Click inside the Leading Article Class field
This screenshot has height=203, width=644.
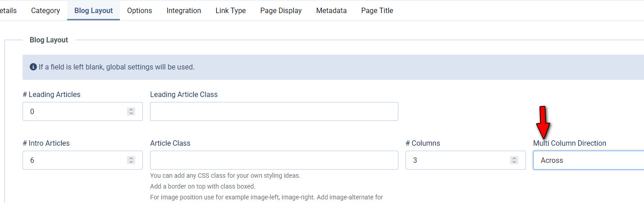(x=274, y=111)
